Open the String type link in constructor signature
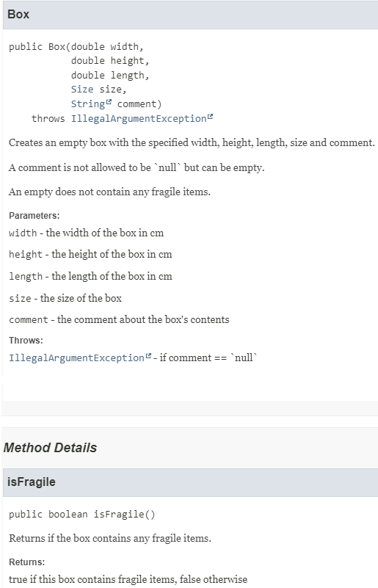Viewport: 378px width, 588px height. [88, 104]
